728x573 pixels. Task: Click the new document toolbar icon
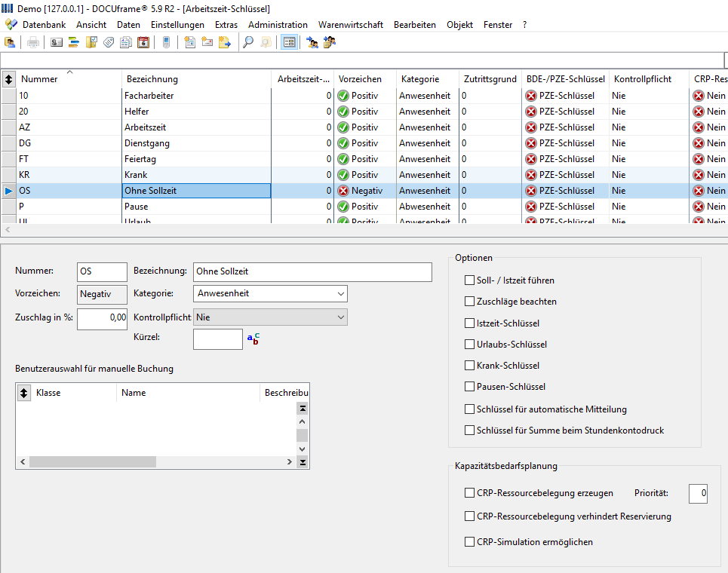coord(190,43)
